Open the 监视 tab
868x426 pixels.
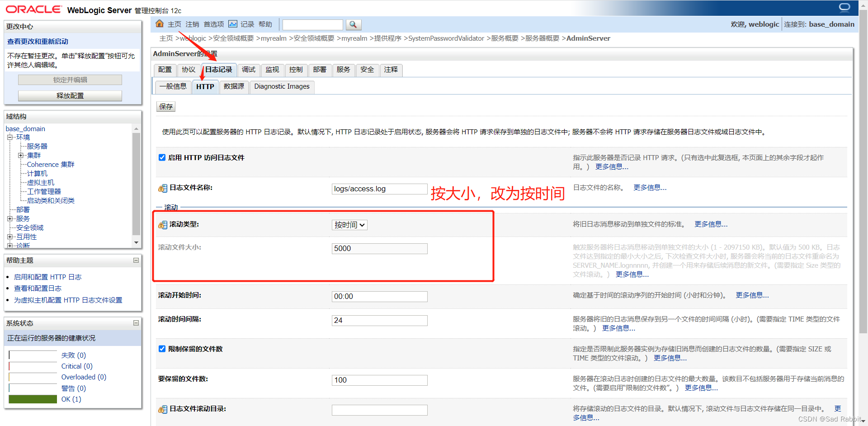[x=272, y=70]
